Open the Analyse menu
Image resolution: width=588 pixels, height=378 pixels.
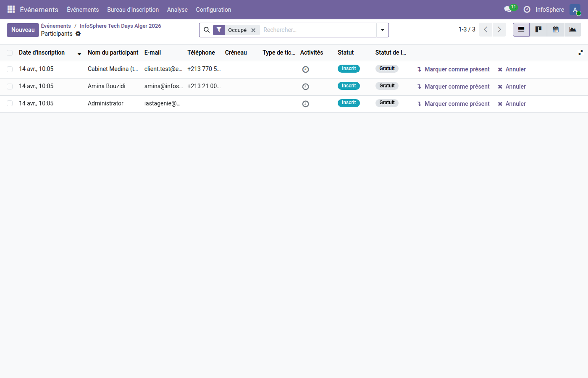[177, 10]
